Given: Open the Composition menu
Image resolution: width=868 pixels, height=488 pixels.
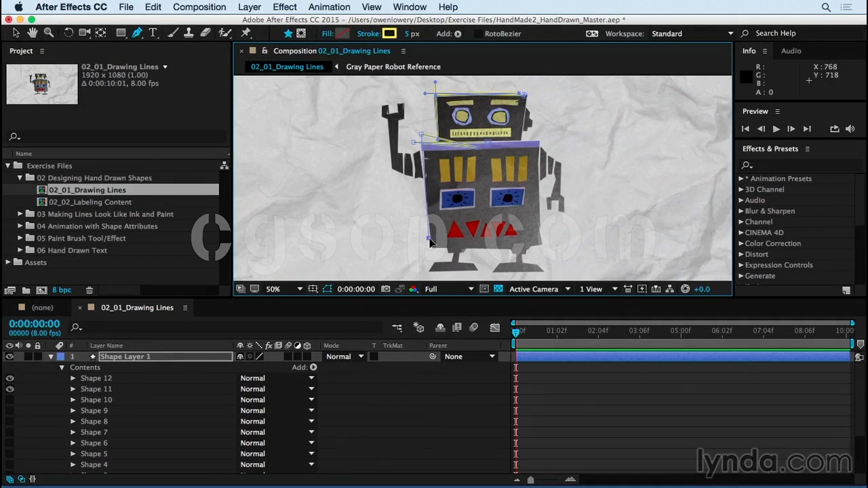Looking at the screenshot, I should (199, 7).
